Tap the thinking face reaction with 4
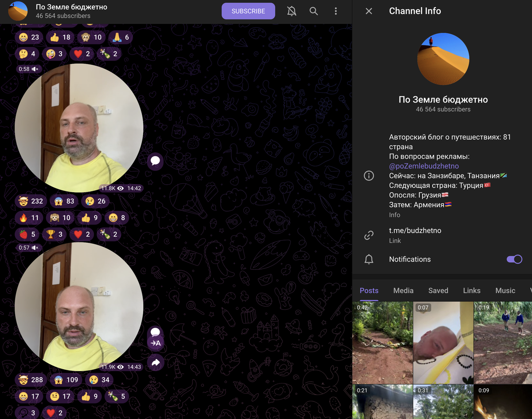The height and width of the screenshot is (419, 532). pos(27,54)
